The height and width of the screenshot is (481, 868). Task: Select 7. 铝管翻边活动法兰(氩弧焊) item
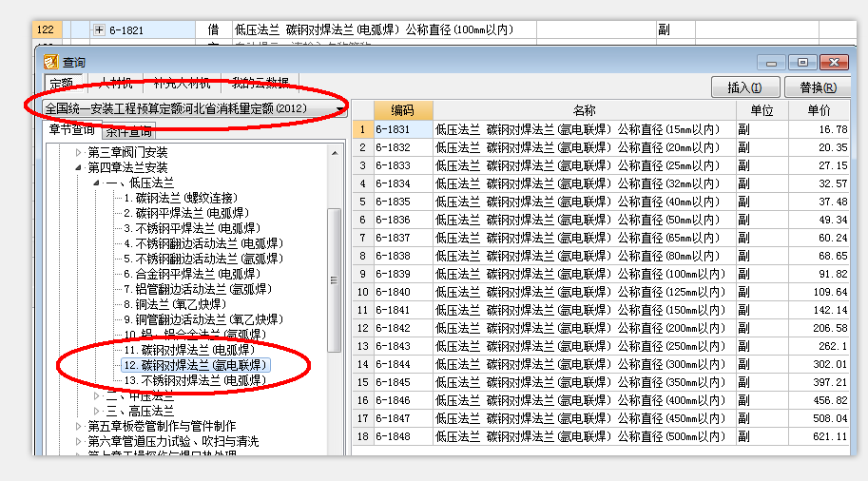(198, 289)
